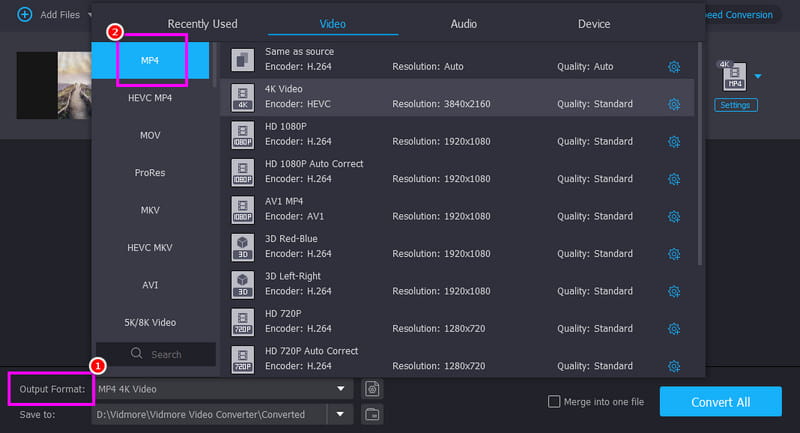Enable Merge into one file checkbox
This screenshot has height=433, width=800.
pos(554,402)
